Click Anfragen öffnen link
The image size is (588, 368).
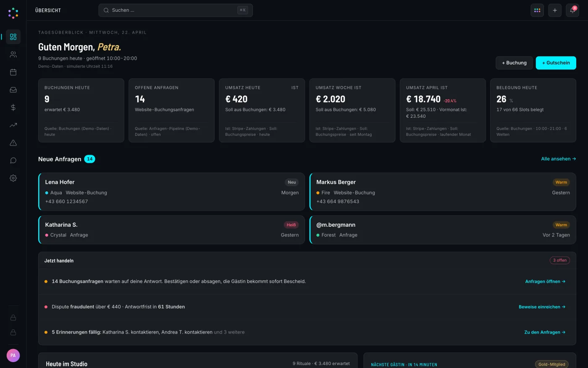pos(545,282)
